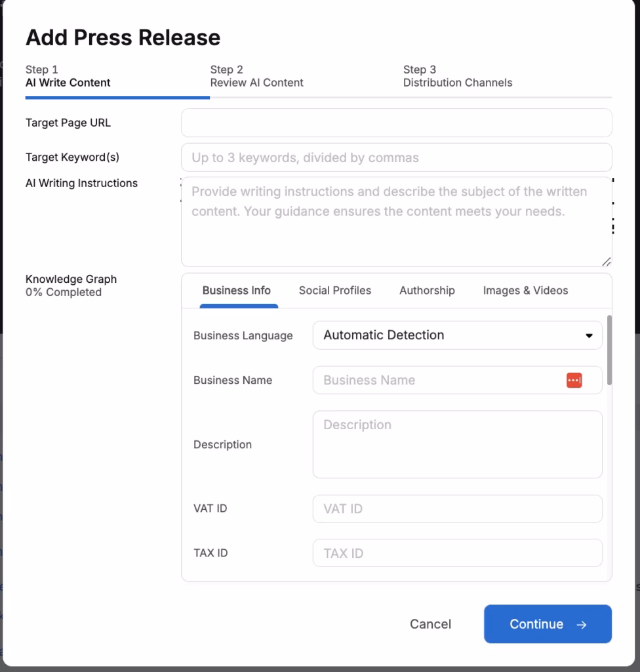Image resolution: width=640 pixels, height=672 pixels.
Task: Go to Step 2 Review AI Content
Action: pos(256,76)
